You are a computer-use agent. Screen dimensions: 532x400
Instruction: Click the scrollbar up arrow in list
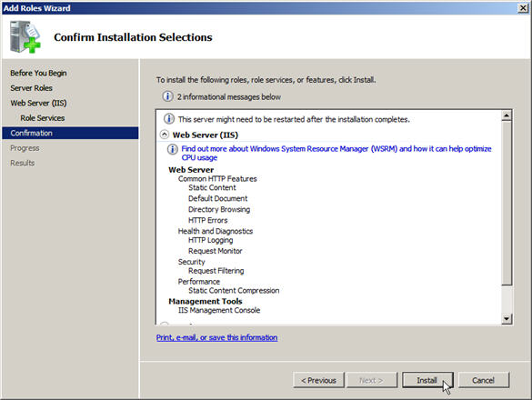point(507,115)
